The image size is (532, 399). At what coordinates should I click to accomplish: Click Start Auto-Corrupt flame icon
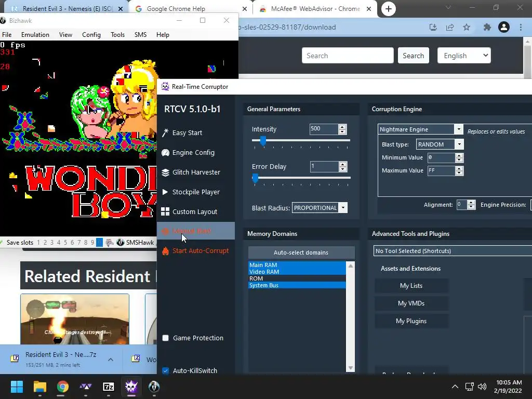[165, 251]
